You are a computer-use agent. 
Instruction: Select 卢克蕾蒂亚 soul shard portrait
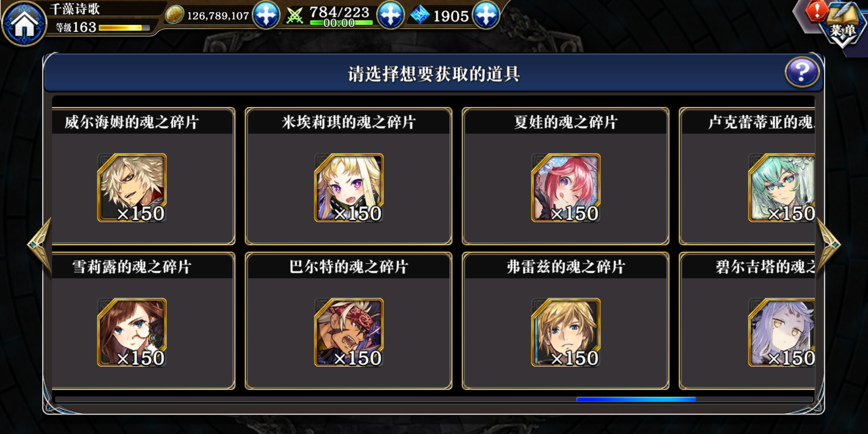pos(782,188)
